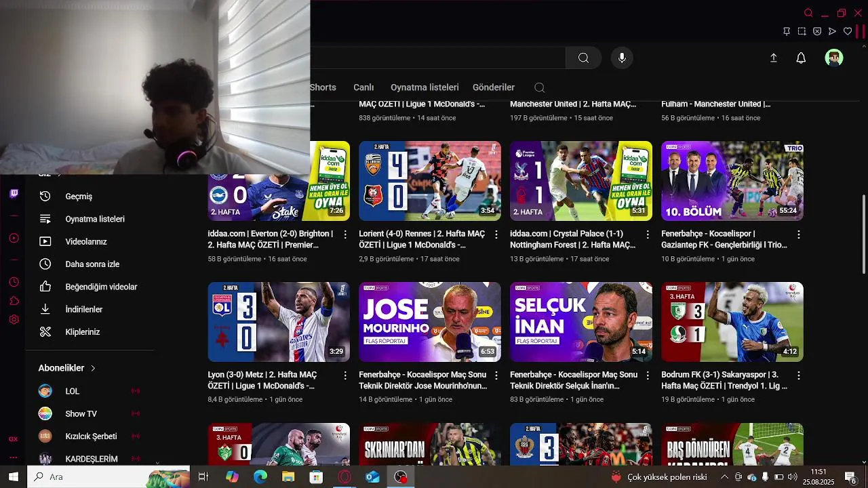The height and width of the screenshot is (488, 868).
Task: Open Opera GX from taskbar
Action: click(344, 477)
